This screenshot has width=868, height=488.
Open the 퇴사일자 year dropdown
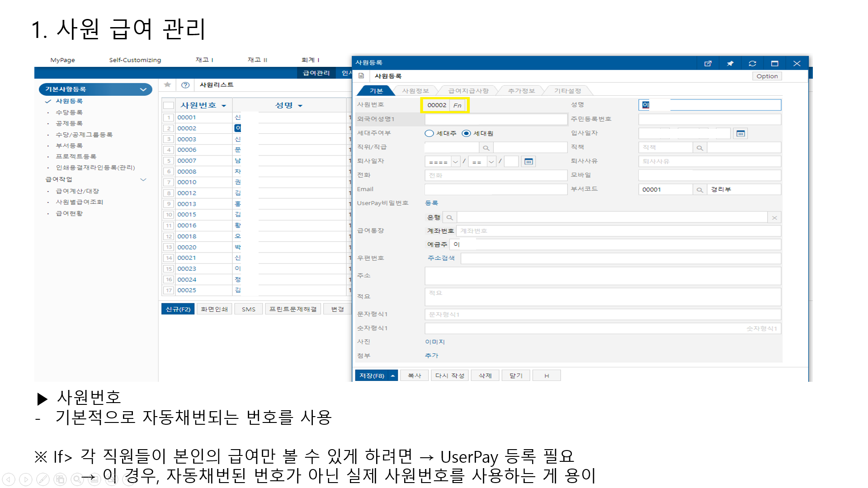coord(455,161)
